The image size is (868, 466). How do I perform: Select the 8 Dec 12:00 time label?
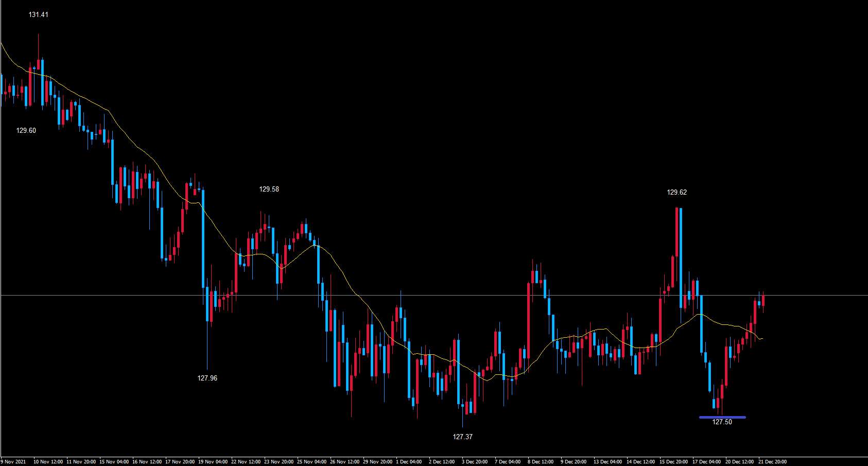pos(541,461)
